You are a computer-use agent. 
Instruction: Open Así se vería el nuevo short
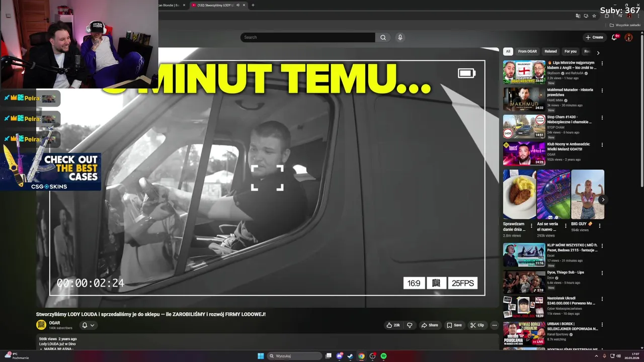tap(553, 194)
